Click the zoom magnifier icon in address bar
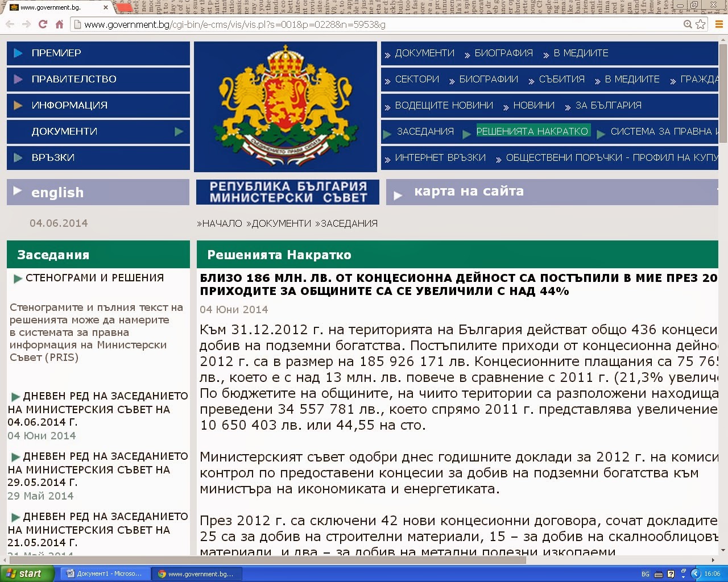The height and width of the screenshot is (582, 728). tap(688, 24)
